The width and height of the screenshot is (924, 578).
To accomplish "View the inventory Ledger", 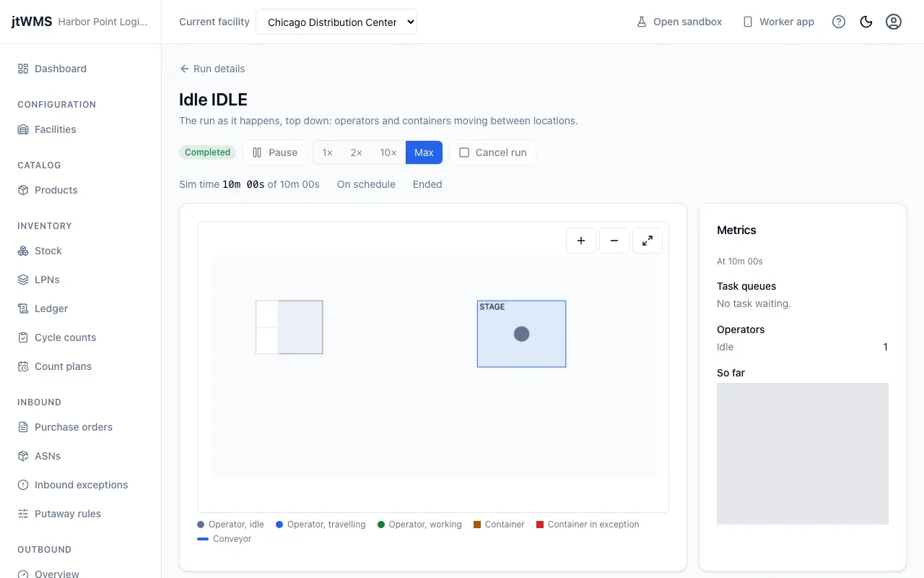I will 43,309.
